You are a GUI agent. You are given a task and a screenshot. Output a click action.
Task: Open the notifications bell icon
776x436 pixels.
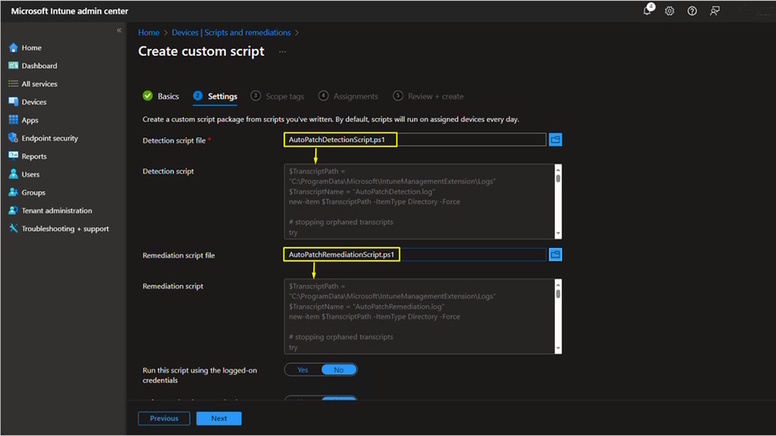(648, 10)
